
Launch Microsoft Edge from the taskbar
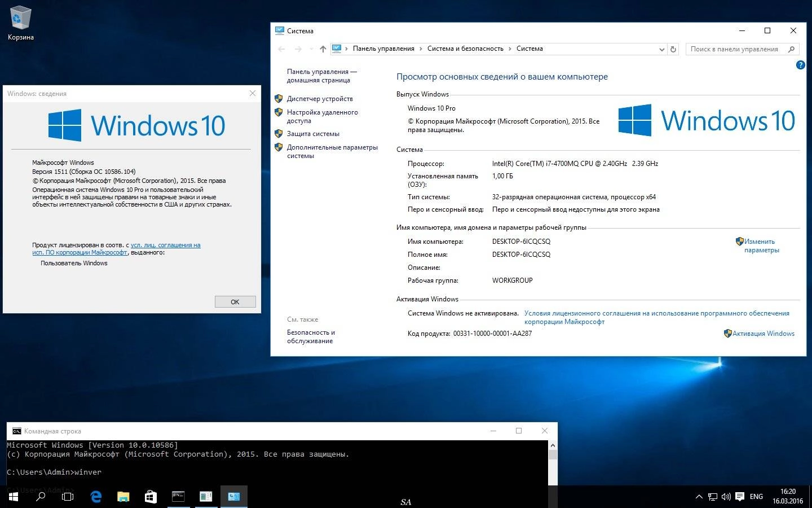(x=96, y=497)
